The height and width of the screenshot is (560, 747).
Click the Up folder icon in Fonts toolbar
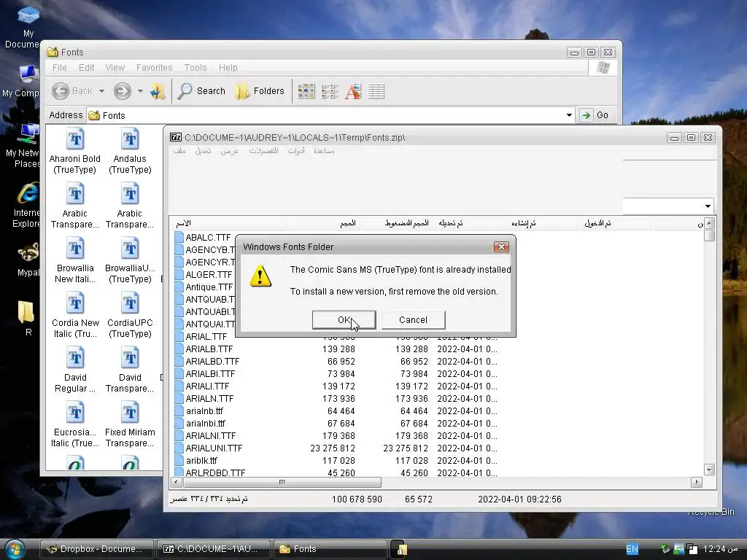(158, 91)
